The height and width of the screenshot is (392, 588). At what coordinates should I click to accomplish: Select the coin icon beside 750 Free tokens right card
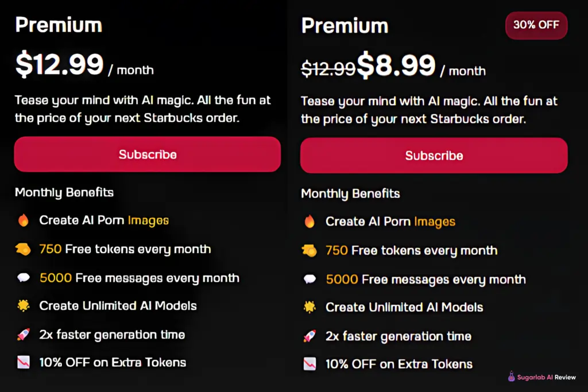pos(311,250)
